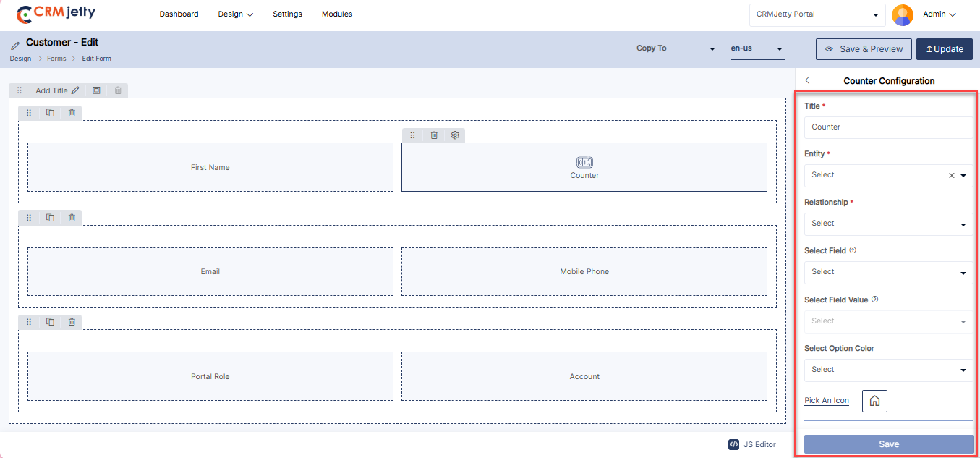Delete the Email and Mobile Phone row
Viewport: 980px width, 458px height.
72,218
